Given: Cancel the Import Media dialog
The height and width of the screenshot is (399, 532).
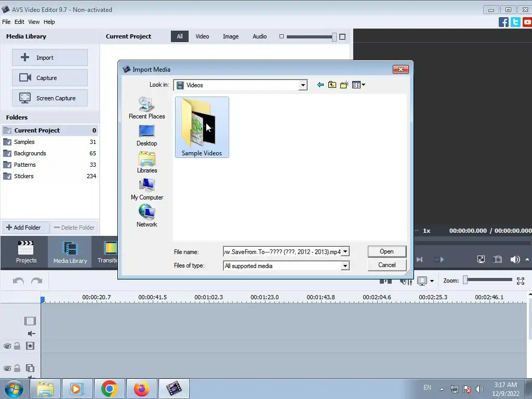Looking at the screenshot, I should pos(387,265).
